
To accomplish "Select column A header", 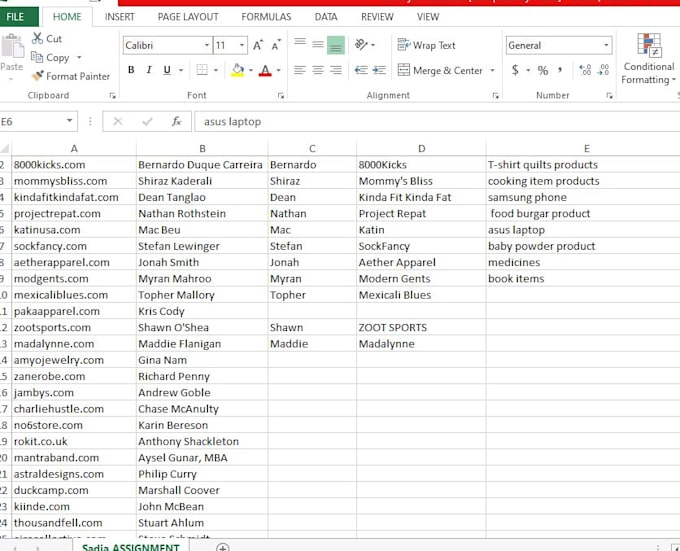I will tap(74, 148).
